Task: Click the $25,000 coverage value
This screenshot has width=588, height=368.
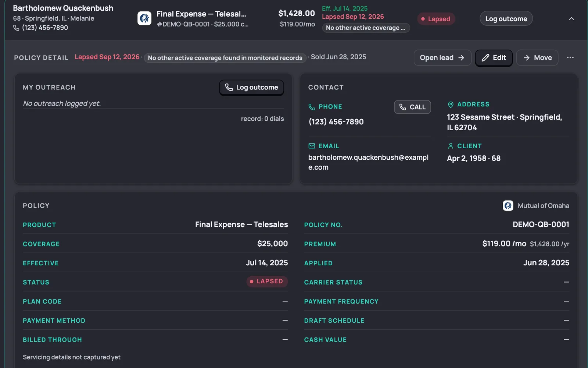Action: point(272,244)
